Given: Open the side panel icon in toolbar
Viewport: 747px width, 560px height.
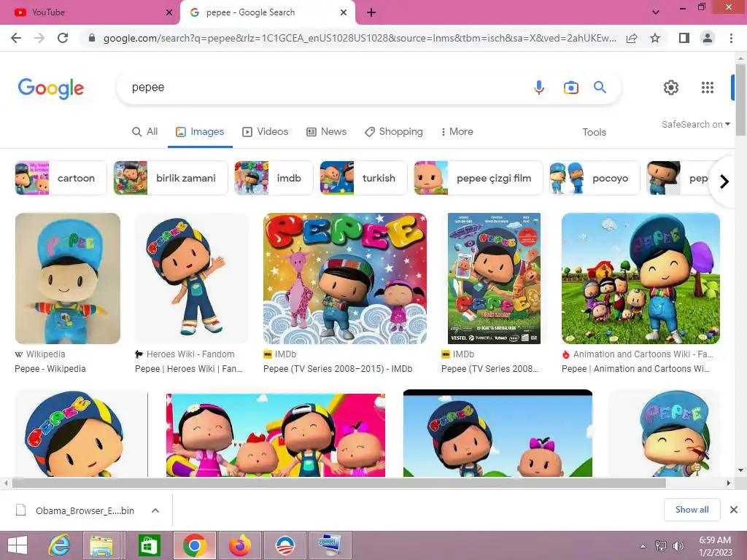Looking at the screenshot, I should tap(684, 38).
